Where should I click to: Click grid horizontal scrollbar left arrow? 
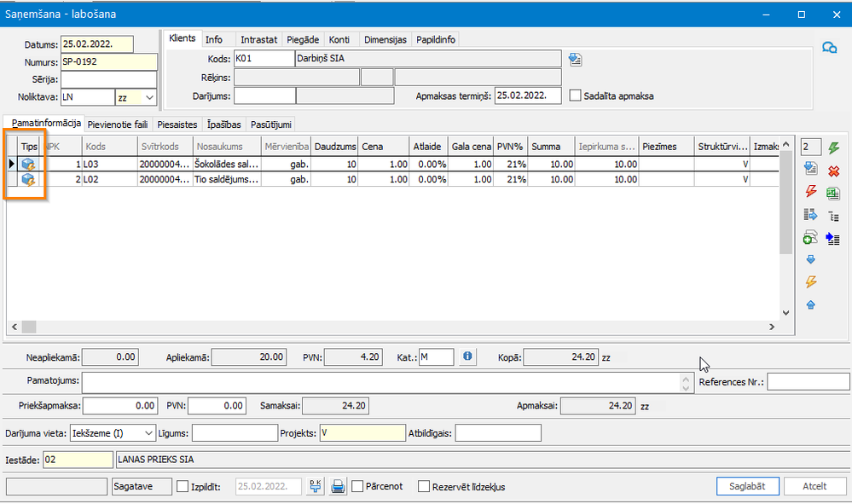14,327
